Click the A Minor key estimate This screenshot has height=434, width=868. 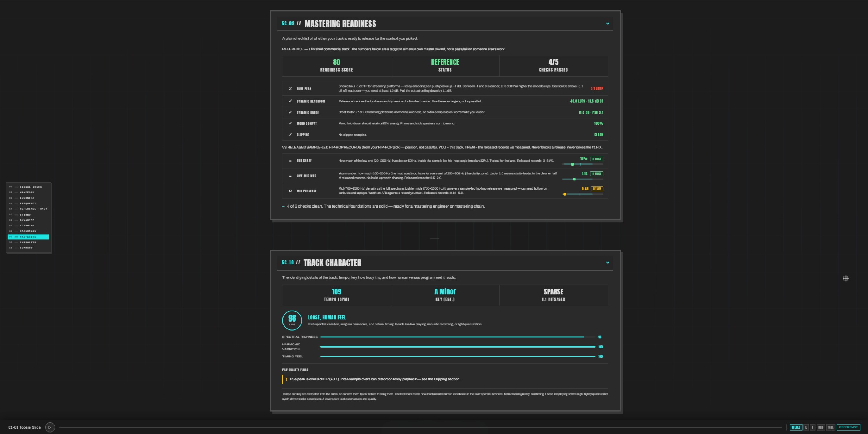[x=445, y=292]
